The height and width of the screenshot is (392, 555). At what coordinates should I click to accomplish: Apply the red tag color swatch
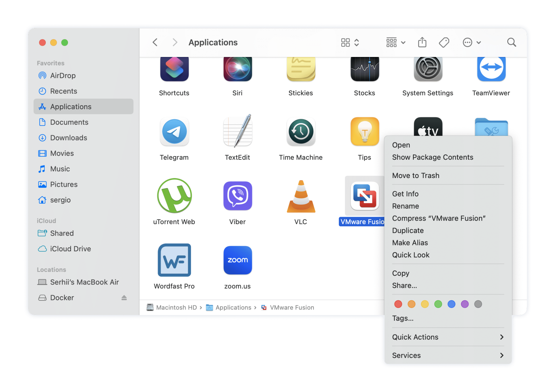pos(398,304)
